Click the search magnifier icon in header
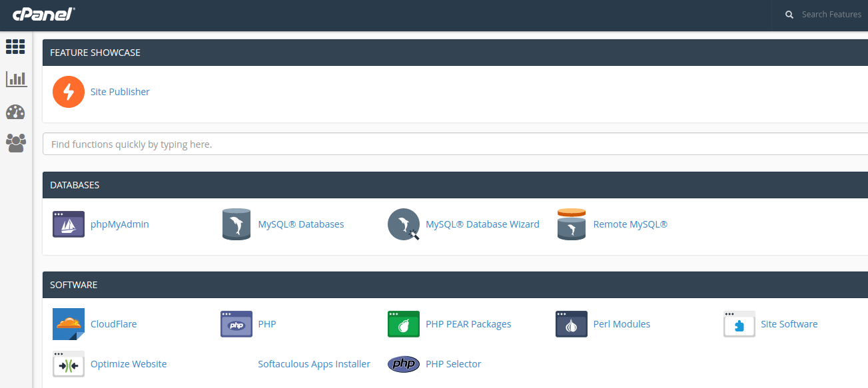 click(789, 15)
